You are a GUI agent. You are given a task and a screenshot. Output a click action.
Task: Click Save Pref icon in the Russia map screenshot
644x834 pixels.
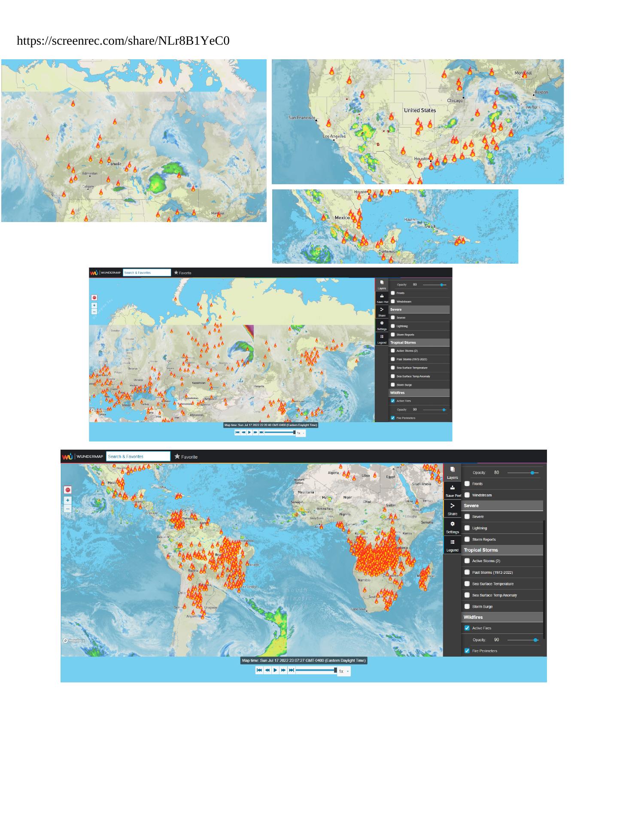382,298
